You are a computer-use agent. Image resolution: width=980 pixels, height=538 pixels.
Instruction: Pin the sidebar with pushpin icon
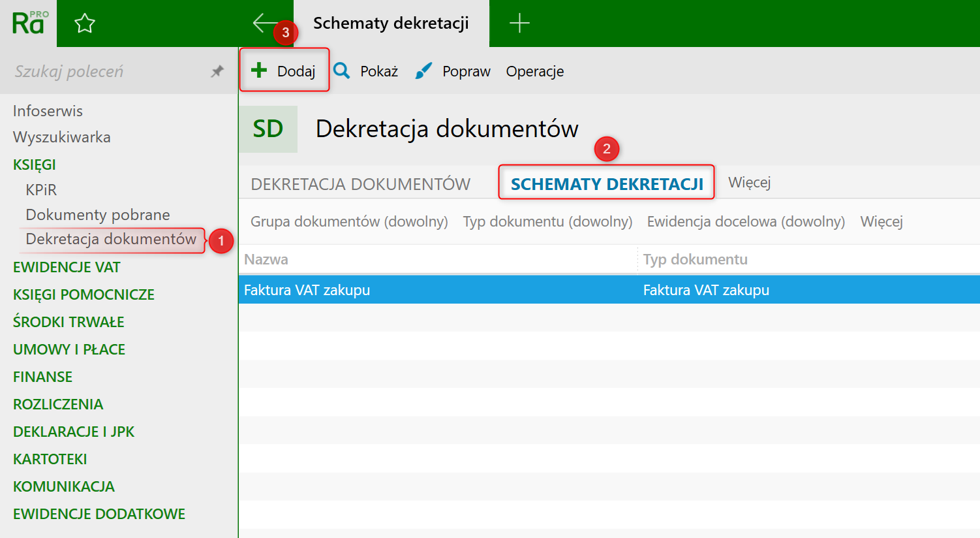pos(217,71)
